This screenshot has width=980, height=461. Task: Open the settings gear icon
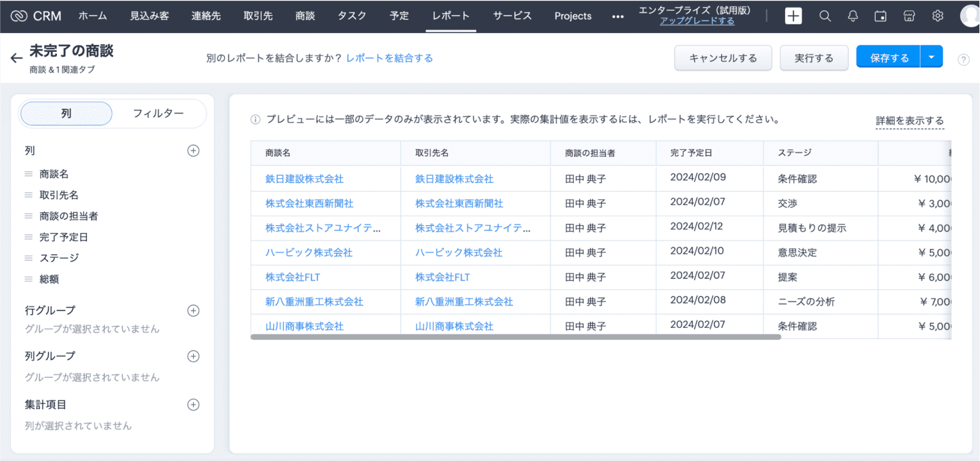[x=938, y=16]
